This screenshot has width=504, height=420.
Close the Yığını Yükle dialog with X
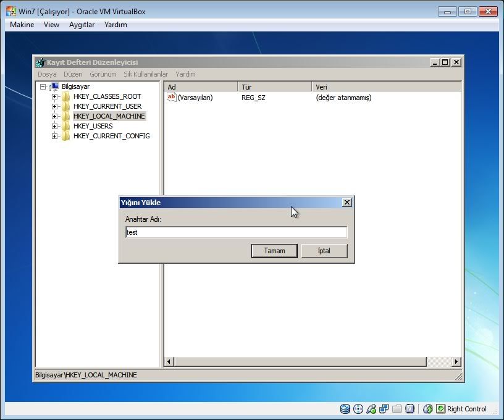346,203
